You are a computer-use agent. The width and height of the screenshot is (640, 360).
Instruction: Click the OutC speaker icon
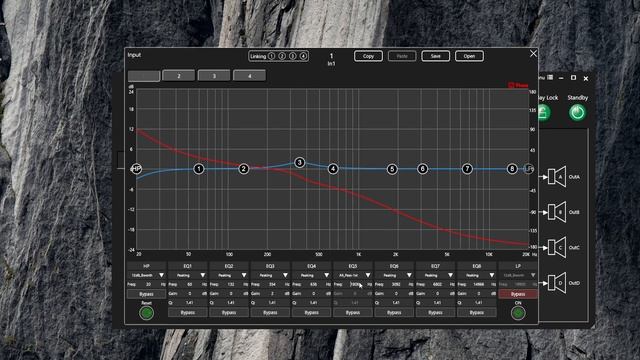pos(557,247)
